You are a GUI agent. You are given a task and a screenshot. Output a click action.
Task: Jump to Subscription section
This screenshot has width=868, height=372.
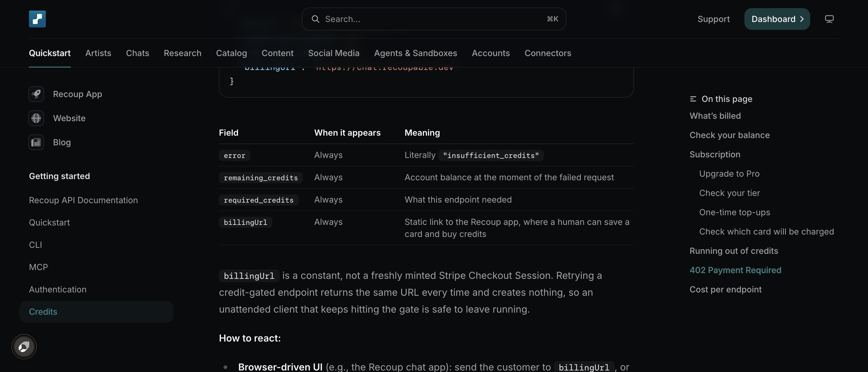(715, 154)
